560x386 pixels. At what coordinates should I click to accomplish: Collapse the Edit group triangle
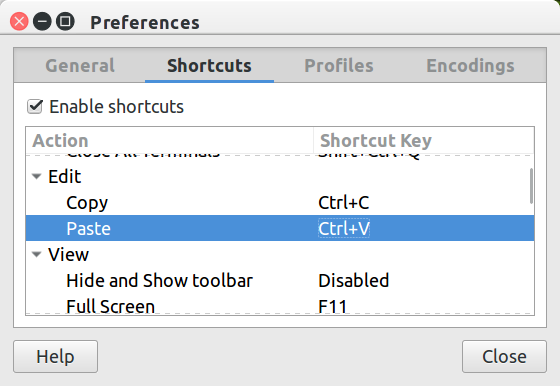tap(36, 176)
